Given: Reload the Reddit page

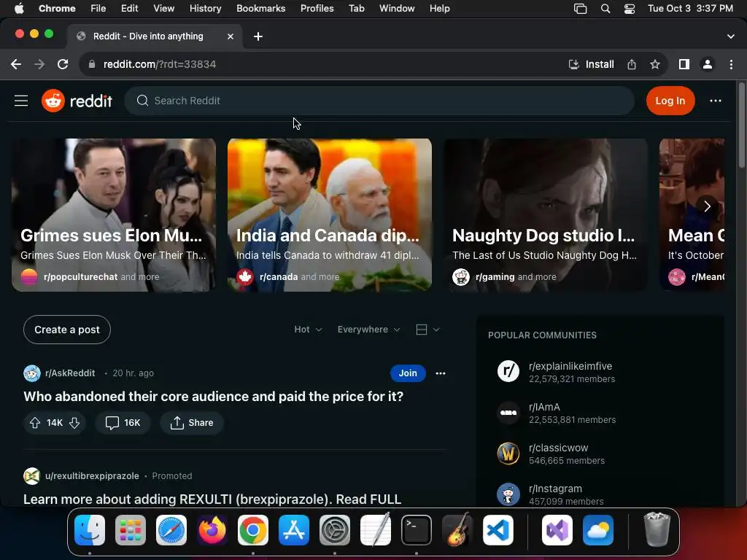Looking at the screenshot, I should coord(63,64).
